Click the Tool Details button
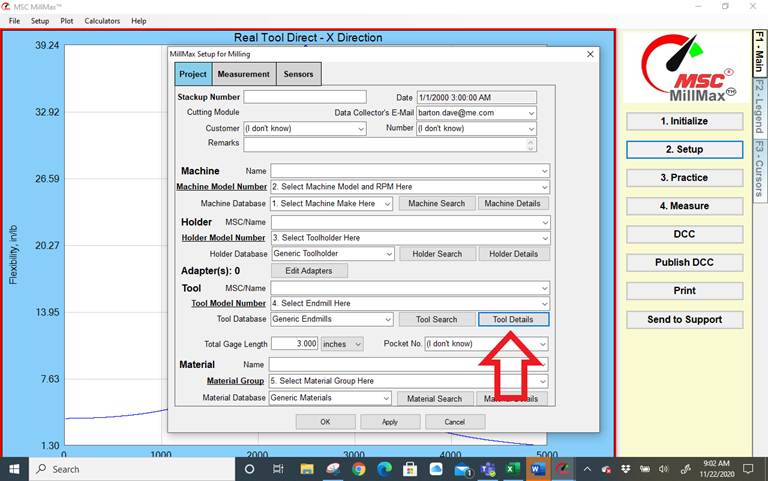The height and width of the screenshot is (481, 768). pyautogui.click(x=513, y=319)
